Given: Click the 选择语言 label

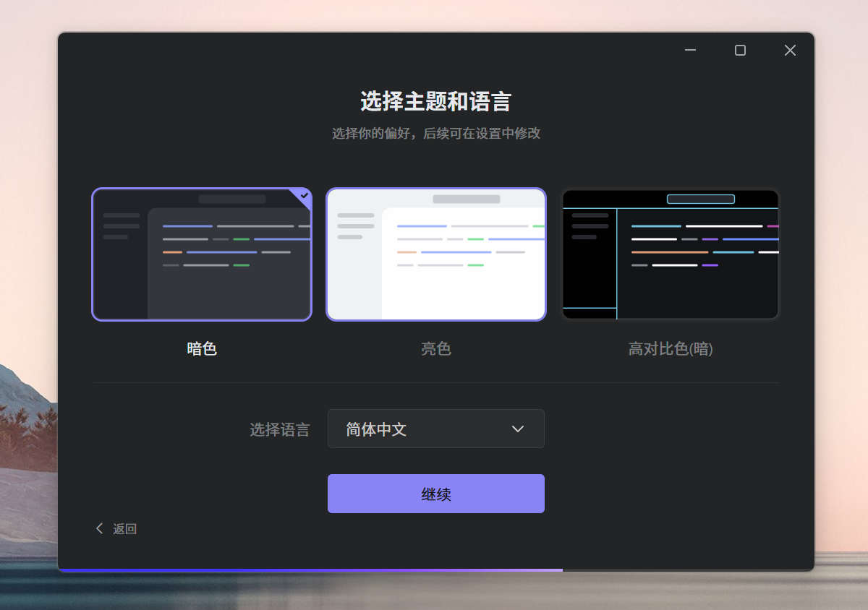Looking at the screenshot, I should click(279, 430).
